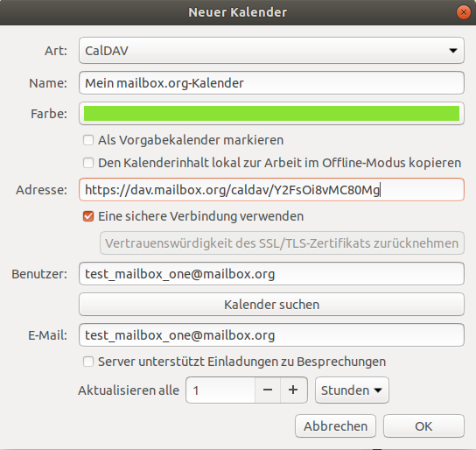476x450 pixels.
Task: Click into the Benutzer field
Action: (271, 274)
